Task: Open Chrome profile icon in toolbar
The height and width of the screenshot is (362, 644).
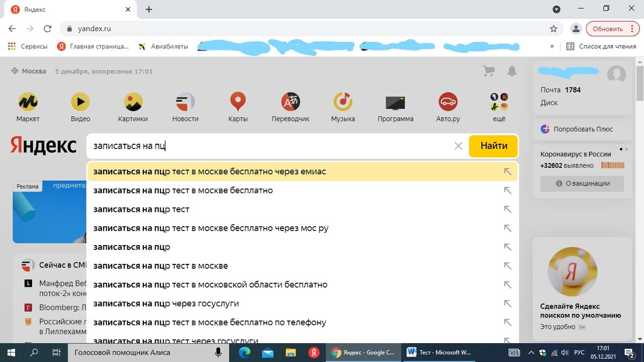Action: coord(576,28)
